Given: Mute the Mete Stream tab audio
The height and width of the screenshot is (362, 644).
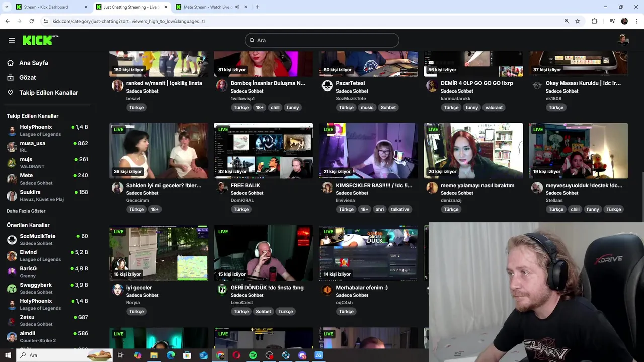Looking at the screenshot, I should coord(237,7).
